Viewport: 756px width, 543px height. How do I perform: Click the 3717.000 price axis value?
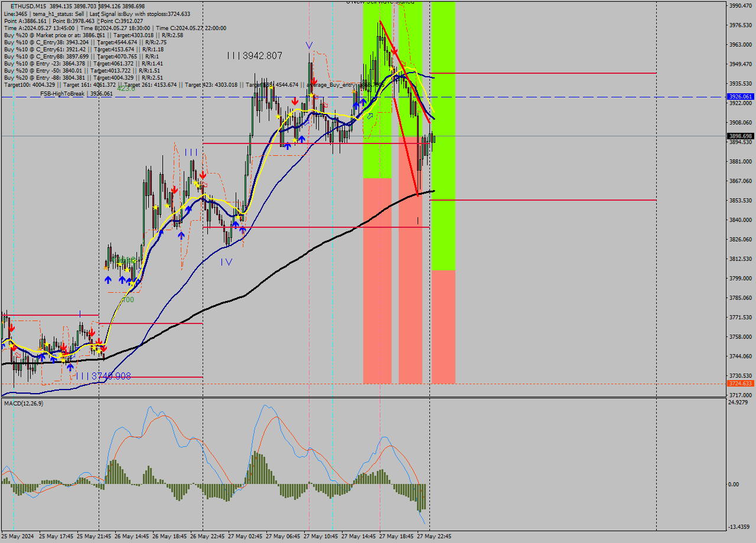point(741,395)
